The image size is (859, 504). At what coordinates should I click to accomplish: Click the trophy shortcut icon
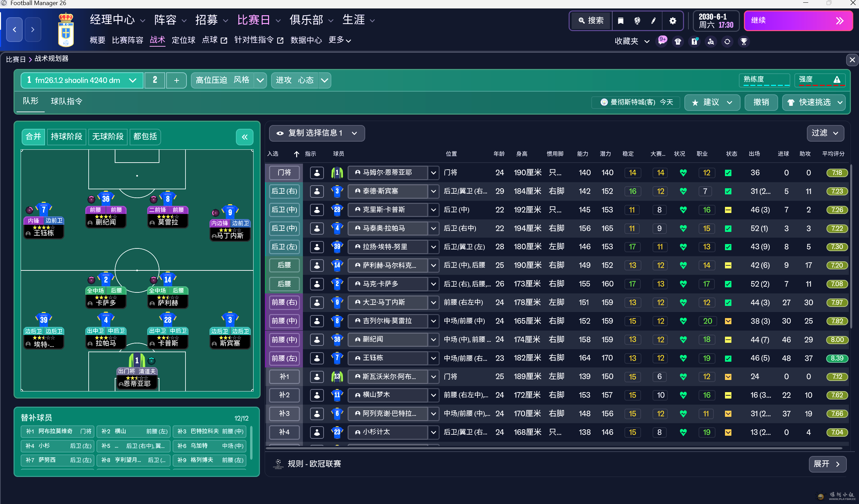744,41
